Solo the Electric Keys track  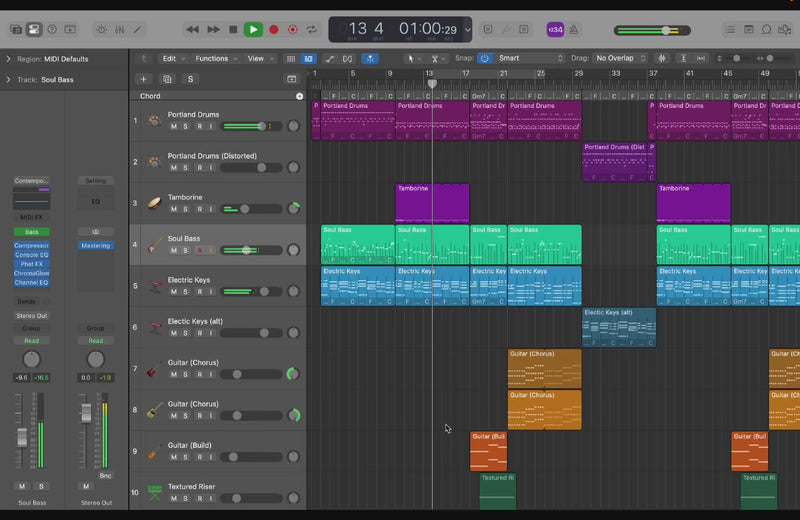186,292
